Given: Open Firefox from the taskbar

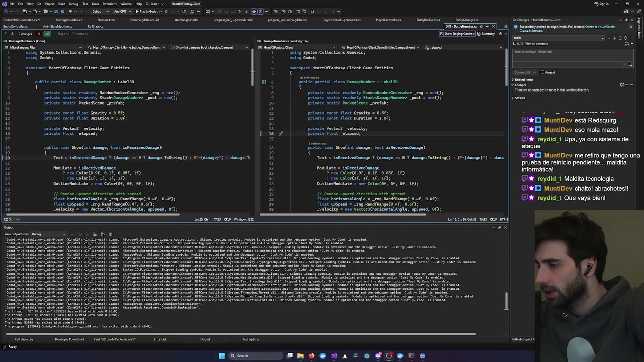Looking at the screenshot, I should coord(311,356).
